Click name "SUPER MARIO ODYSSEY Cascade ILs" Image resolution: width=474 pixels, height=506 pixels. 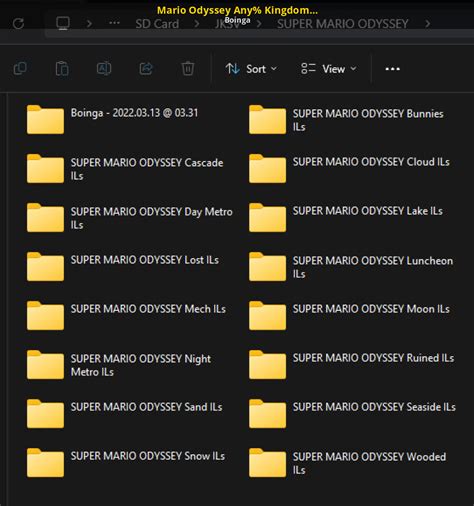(x=147, y=169)
